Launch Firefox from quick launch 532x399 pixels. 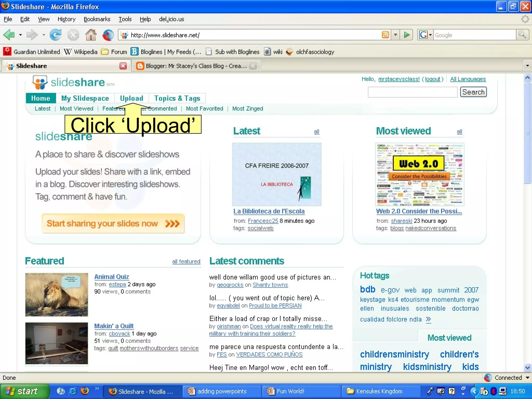85,391
